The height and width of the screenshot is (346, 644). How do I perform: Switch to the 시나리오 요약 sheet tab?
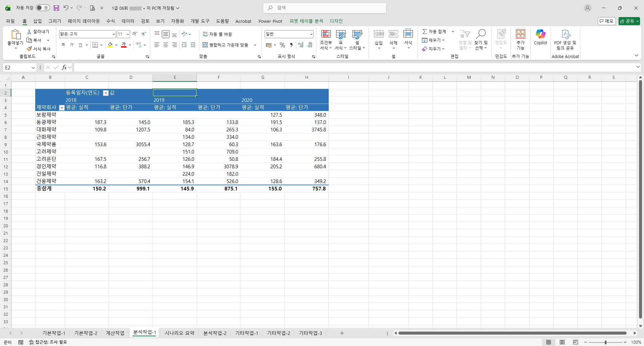tap(179, 333)
